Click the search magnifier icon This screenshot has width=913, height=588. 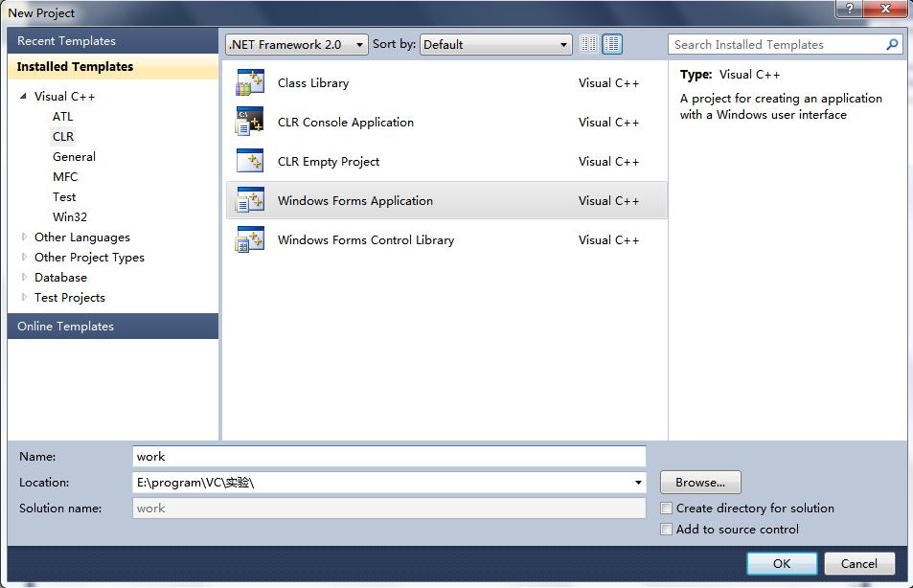[892, 44]
